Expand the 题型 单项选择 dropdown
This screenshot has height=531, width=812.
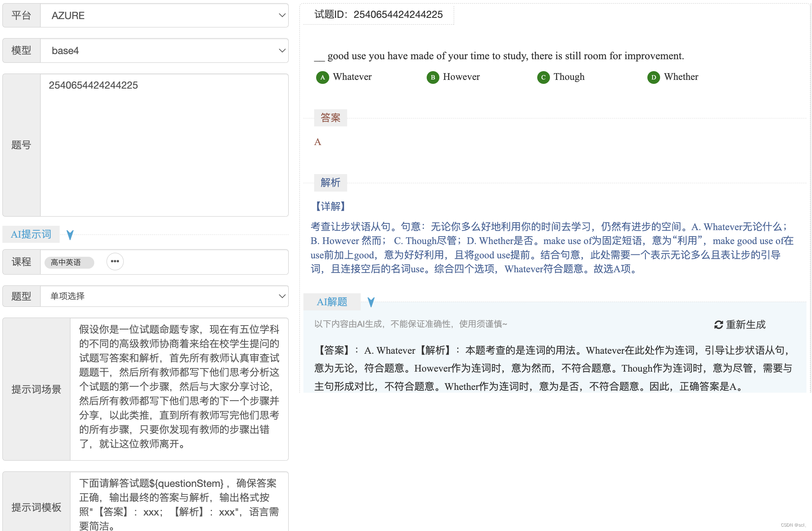point(164,296)
